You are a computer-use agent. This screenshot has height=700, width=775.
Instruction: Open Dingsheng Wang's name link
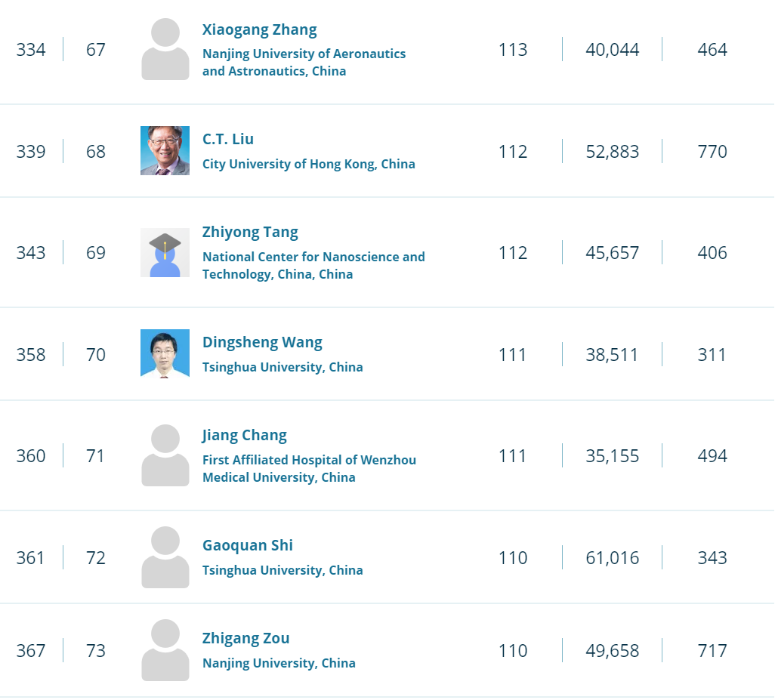[262, 342]
